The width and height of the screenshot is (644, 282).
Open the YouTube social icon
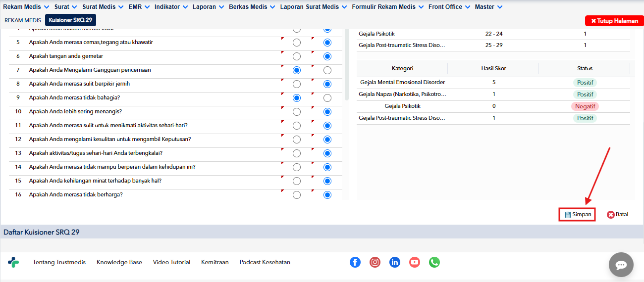[415, 262]
